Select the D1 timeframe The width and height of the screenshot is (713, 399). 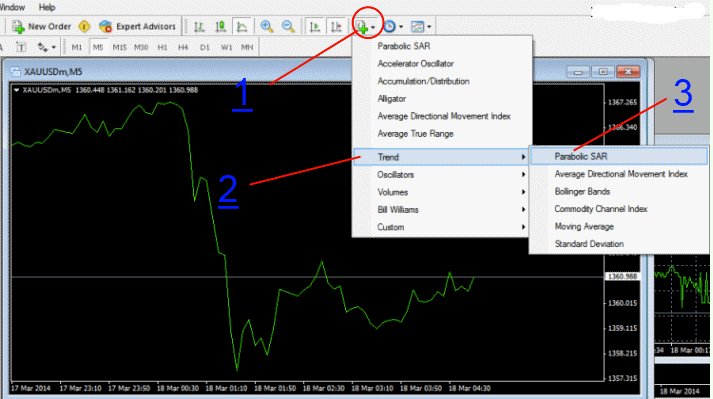[205, 47]
